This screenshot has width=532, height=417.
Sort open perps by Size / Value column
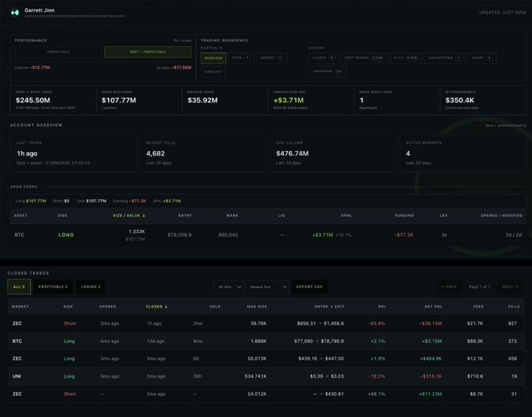[x=129, y=215]
